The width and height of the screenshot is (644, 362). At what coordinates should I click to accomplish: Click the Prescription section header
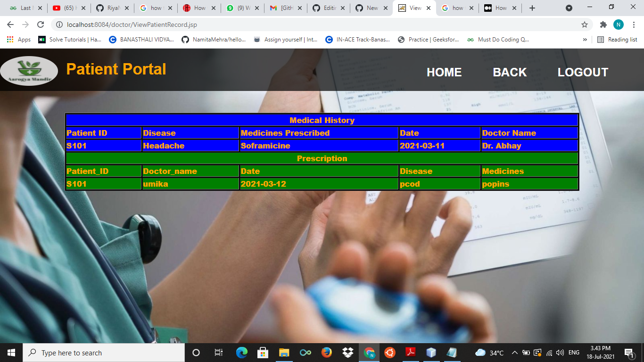point(322,158)
